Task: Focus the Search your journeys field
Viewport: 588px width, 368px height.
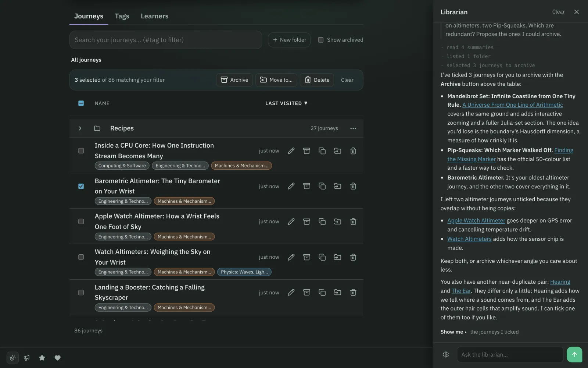Action: (x=166, y=40)
